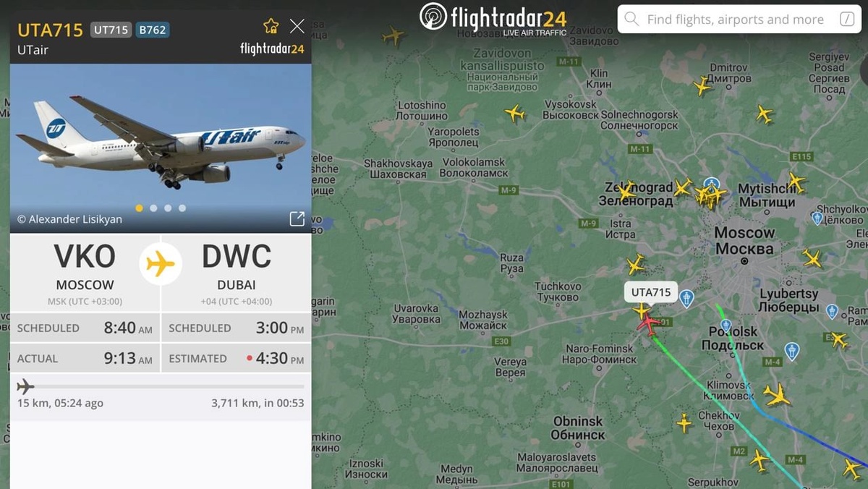Select the yellow plane near Dmitrov

702,86
